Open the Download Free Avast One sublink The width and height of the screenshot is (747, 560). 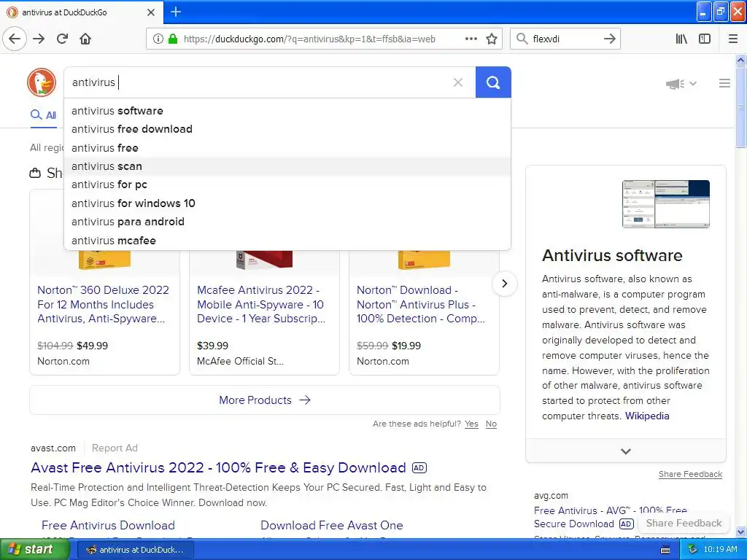(x=332, y=525)
